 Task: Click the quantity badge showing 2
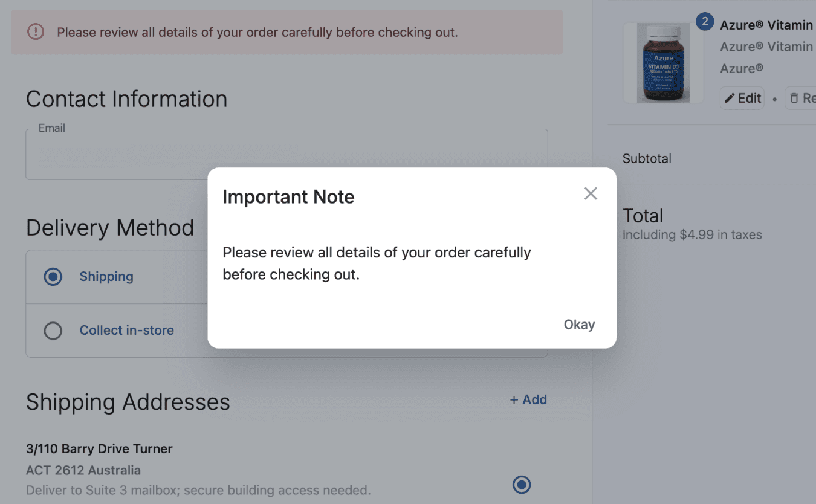705,22
